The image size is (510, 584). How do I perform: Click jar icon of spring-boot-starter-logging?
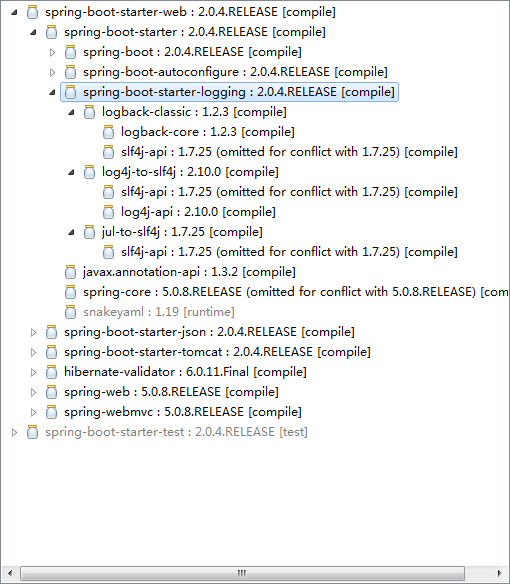click(70, 92)
